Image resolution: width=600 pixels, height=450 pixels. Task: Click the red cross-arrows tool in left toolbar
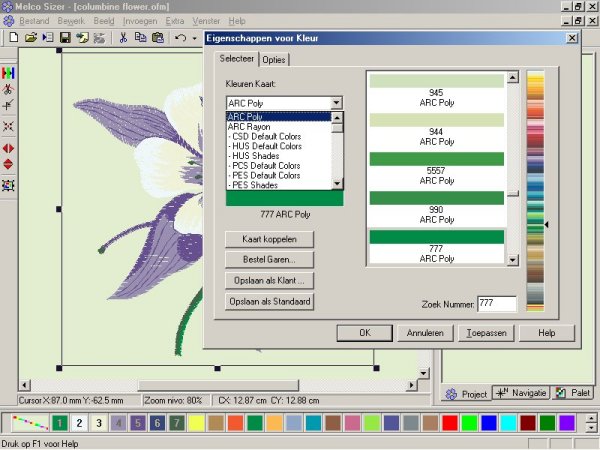click(x=8, y=126)
